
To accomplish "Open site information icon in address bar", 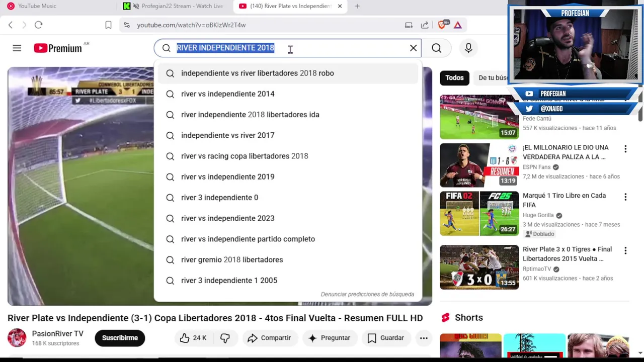I will point(127,25).
